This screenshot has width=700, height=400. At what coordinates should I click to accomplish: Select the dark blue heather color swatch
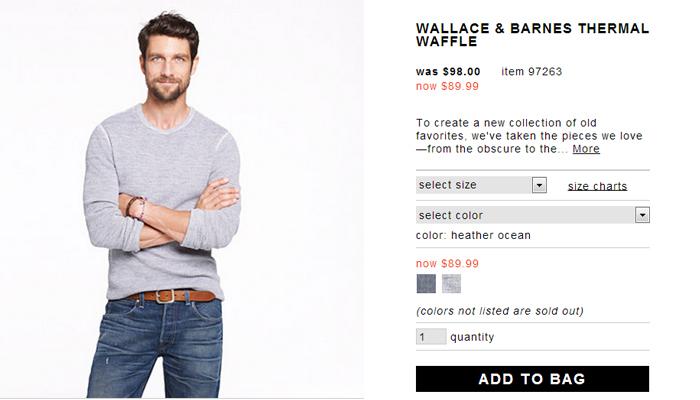point(426,283)
